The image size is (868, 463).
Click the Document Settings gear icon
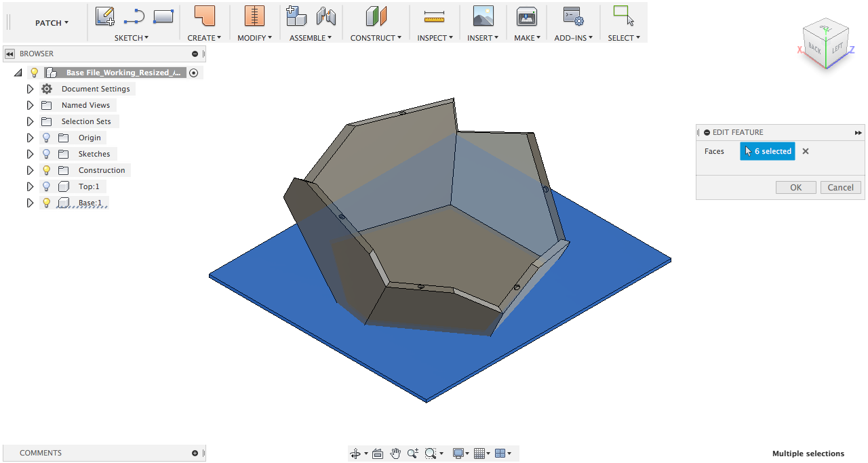pos(47,89)
